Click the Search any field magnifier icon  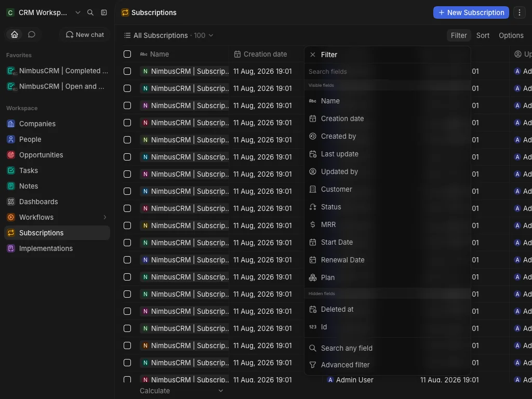313,348
